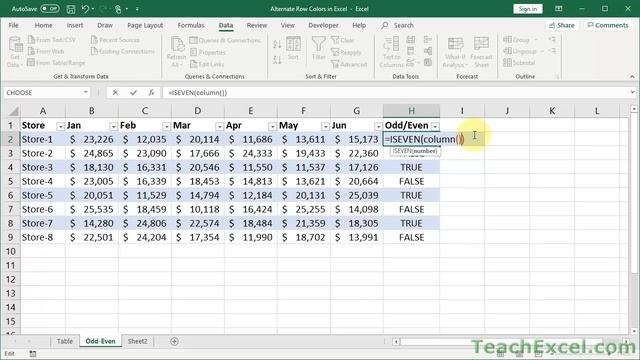Expand the formula bar with the arrow
The height and width of the screenshot is (360, 640).
[632, 93]
